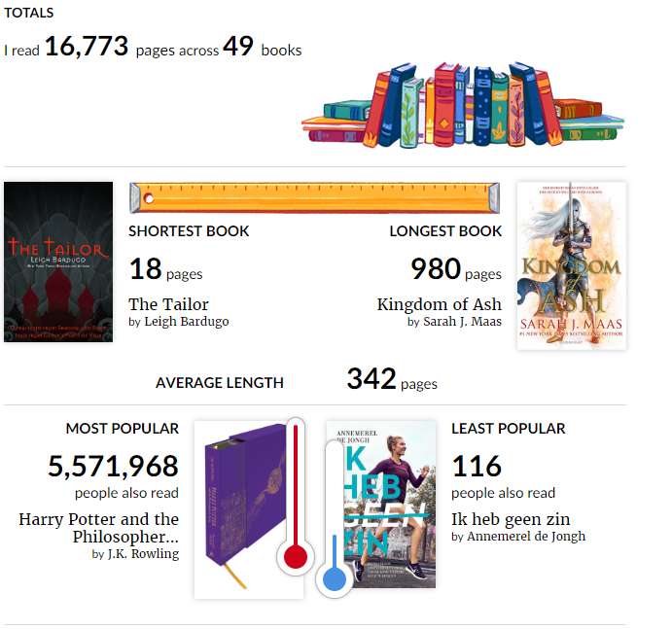Image resolution: width=672 pixels, height=629 pixels.
Task: Visit Annemerel de Jongh author page
Action: coord(526,536)
